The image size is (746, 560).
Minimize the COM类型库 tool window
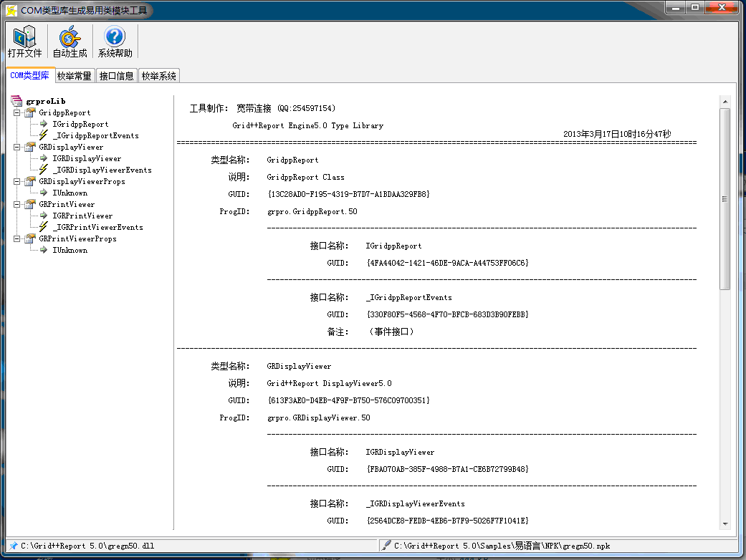[675, 8]
